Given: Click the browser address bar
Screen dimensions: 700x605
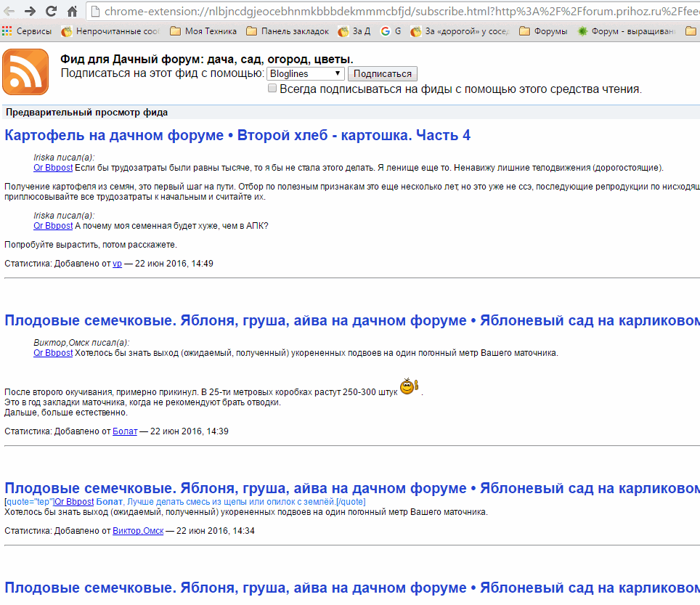Looking at the screenshot, I should [x=392, y=11].
